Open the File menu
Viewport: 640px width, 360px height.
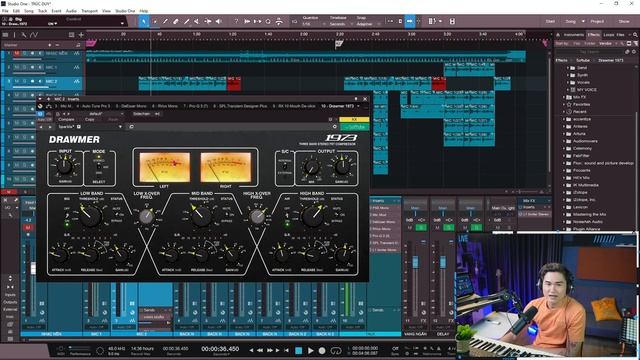click(5, 11)
